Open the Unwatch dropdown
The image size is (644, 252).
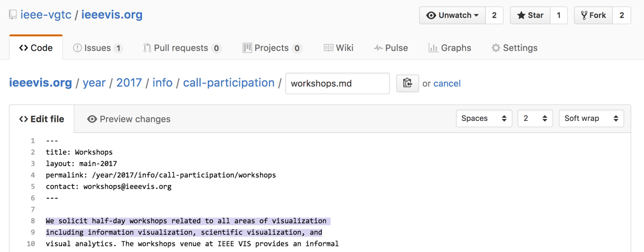(452, 15)
